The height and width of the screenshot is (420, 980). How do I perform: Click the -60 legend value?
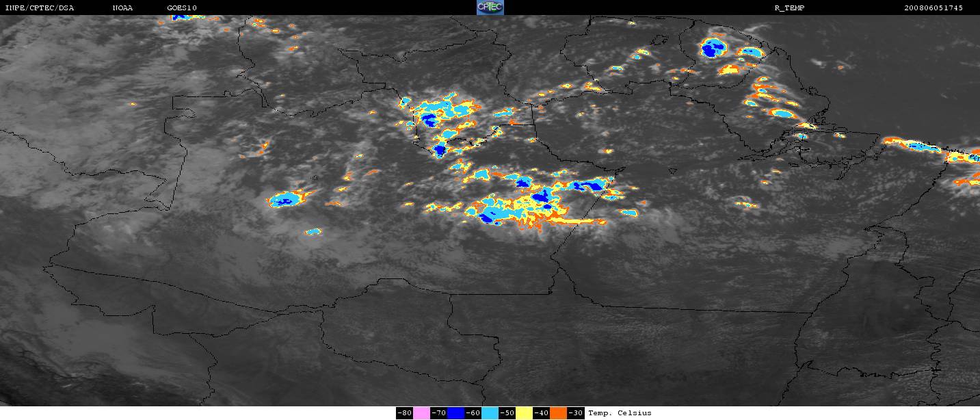coord(473,413)
